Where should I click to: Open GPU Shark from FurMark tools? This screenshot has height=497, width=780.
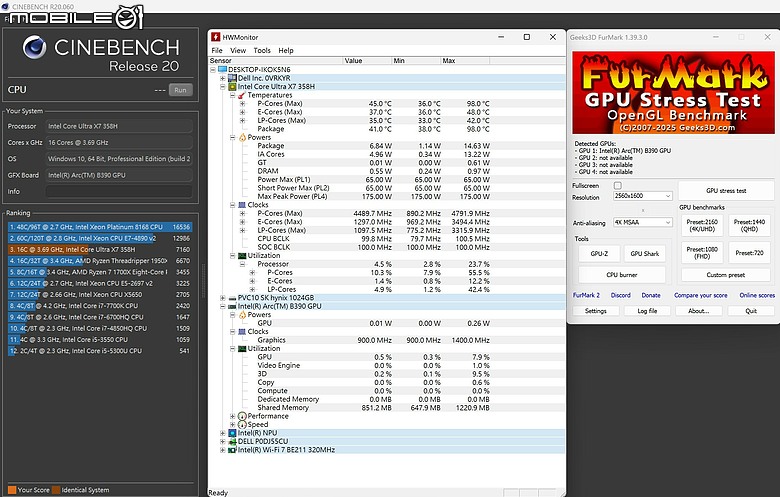click(645, 254)
